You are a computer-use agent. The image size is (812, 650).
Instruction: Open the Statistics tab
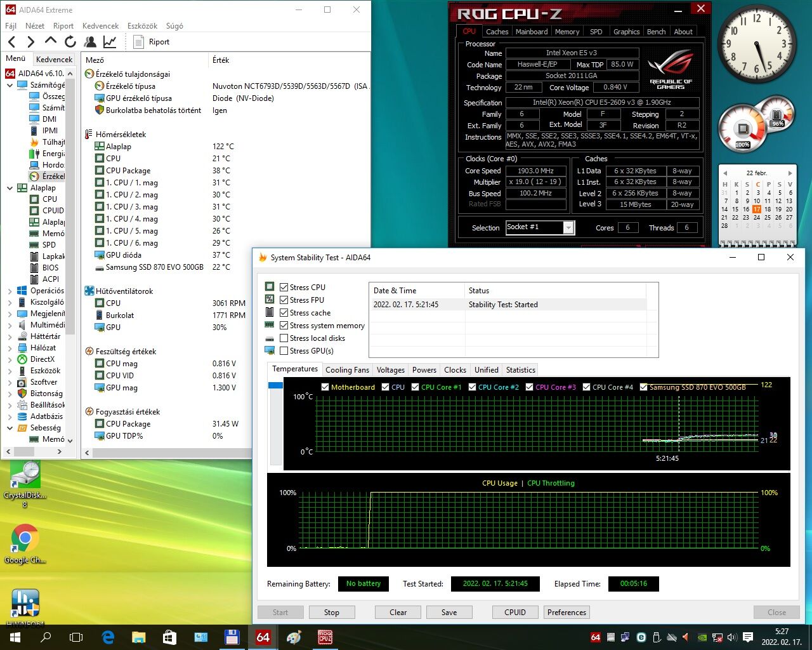pyautogui.click(x=521, y=370)
